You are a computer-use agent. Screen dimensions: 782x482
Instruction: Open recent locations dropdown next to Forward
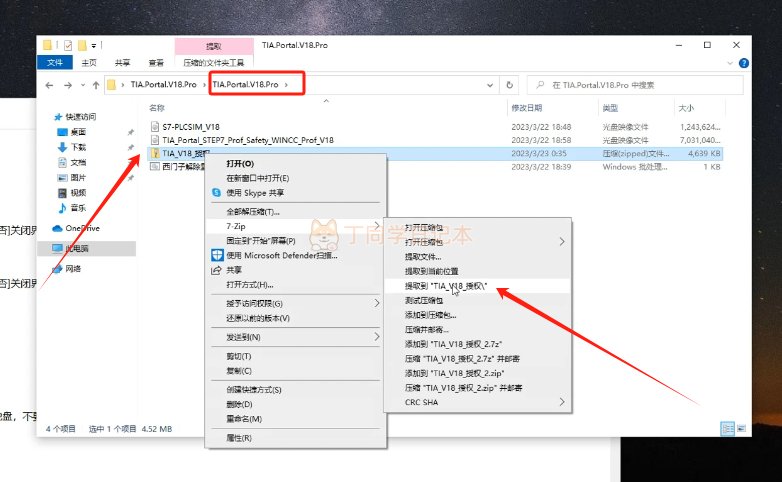[x=83, y=85]
